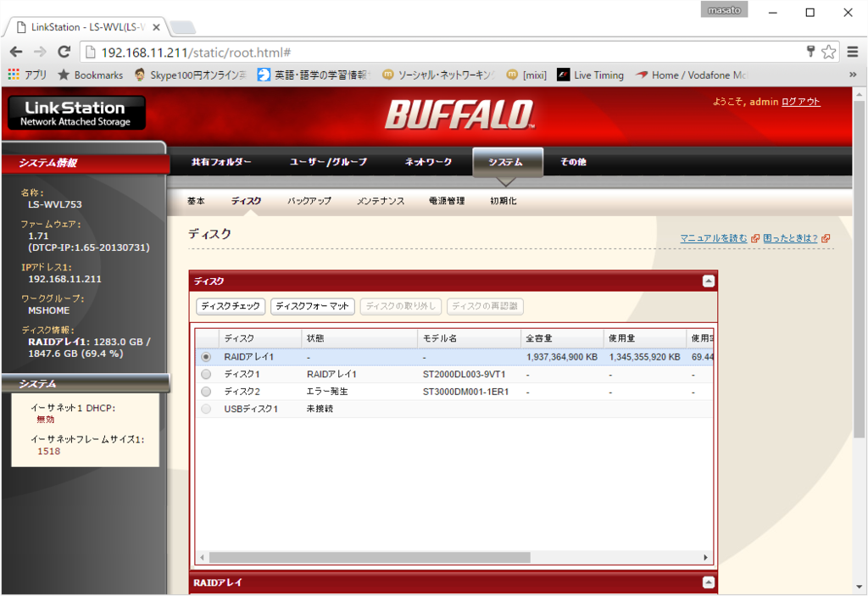Image resolution: width=868 pixels, height=596 pixels.
Task: Go forward with the browser arrow
Action: (x=40, y=52)
